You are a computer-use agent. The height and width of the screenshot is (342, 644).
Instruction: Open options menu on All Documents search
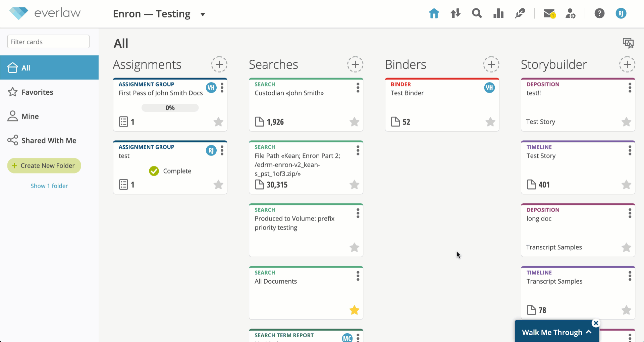(358, 276)
